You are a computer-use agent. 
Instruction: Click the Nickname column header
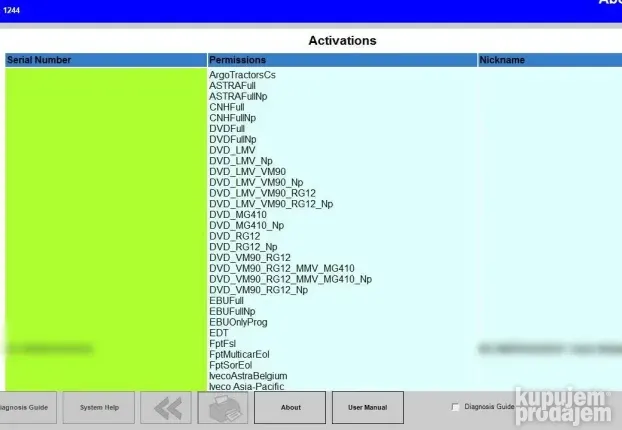point(550,60)
